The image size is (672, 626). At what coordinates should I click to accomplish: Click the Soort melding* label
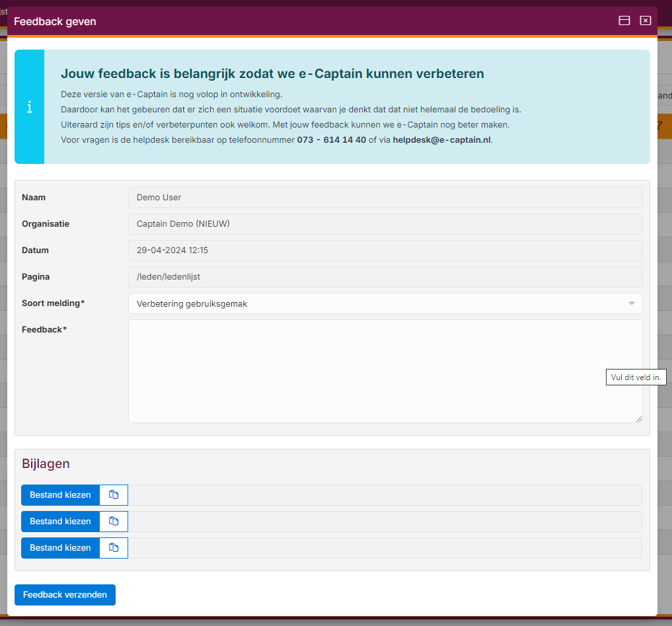tap(53, 303)
